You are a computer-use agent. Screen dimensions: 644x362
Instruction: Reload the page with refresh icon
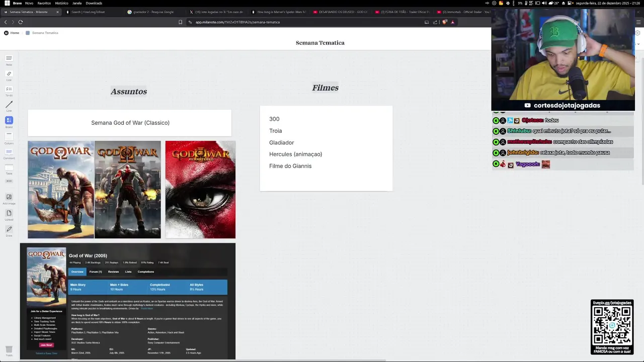21,22
